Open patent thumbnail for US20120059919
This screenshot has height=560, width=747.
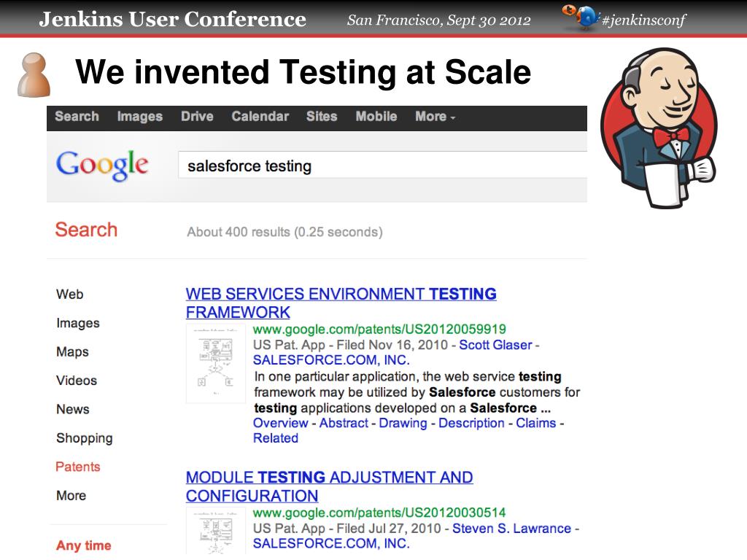coord(215,363)
